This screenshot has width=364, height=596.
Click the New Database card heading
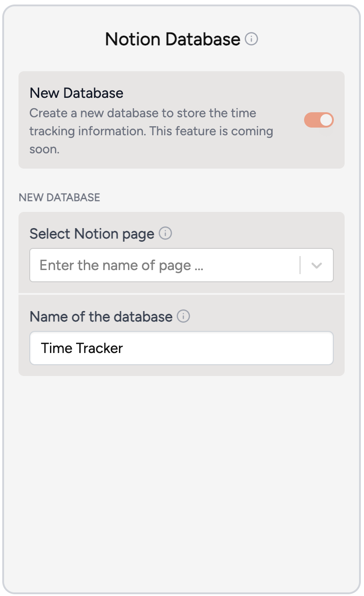76,93
